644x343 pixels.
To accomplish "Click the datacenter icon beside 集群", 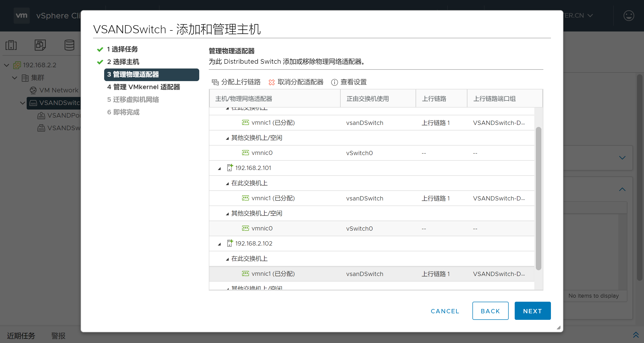I will click(25, 78).
